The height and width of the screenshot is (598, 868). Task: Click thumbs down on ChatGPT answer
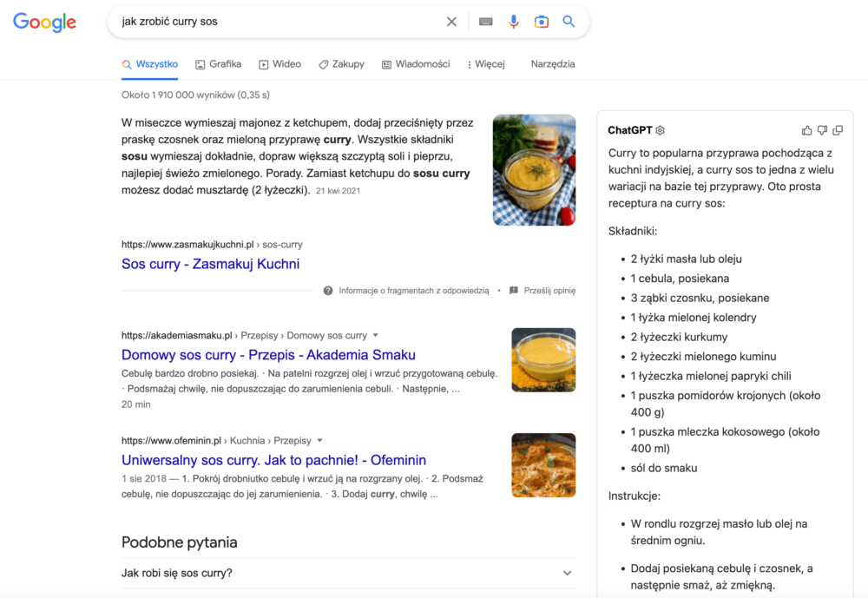pyautogui.click(x=823, y=131)
